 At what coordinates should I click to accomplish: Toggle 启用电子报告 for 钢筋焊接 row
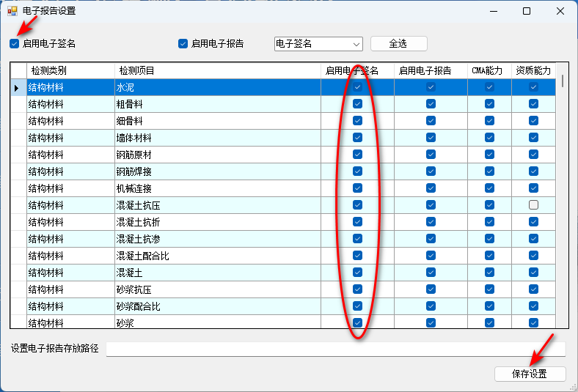click(x=431, y=171)
